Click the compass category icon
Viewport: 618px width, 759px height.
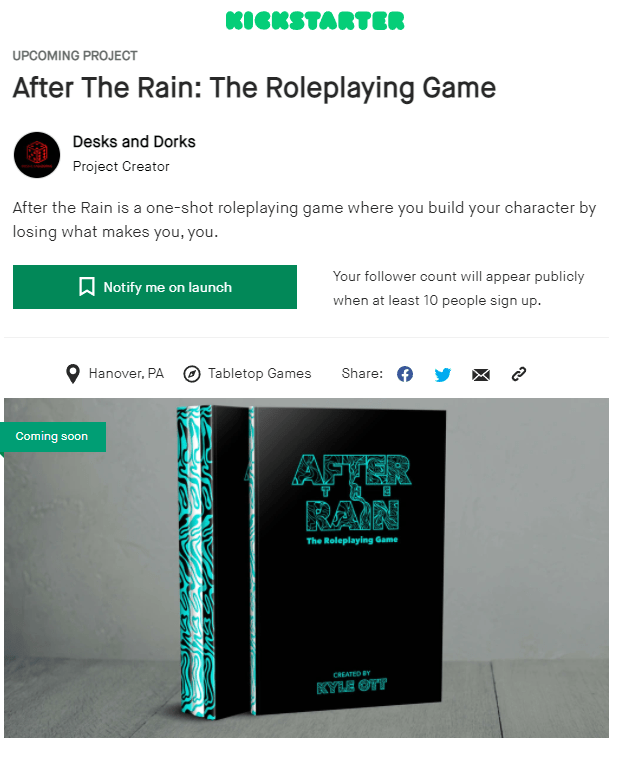[192, 374]
